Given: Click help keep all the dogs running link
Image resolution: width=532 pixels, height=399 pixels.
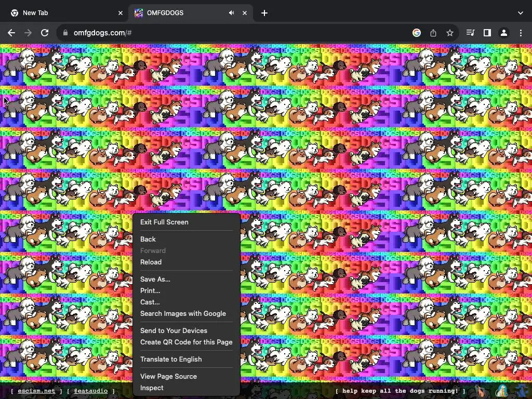Looking at the screenshot, I should pos(401,391).
